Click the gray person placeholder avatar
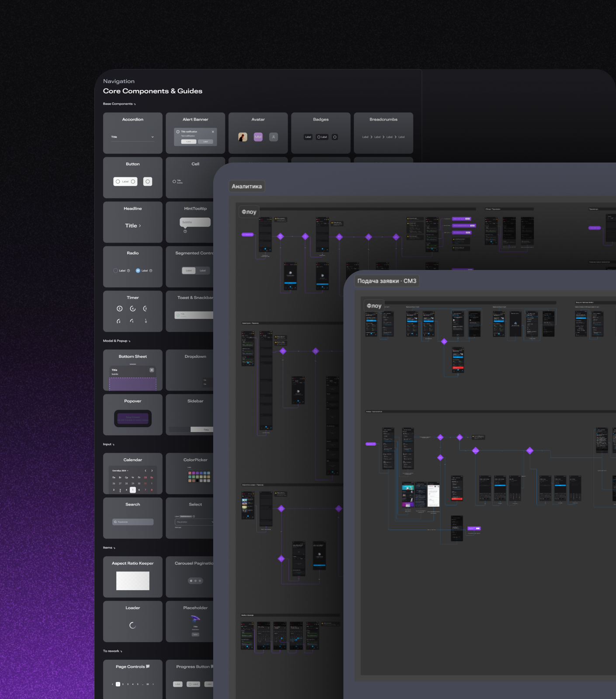 (x=273, y=137)
